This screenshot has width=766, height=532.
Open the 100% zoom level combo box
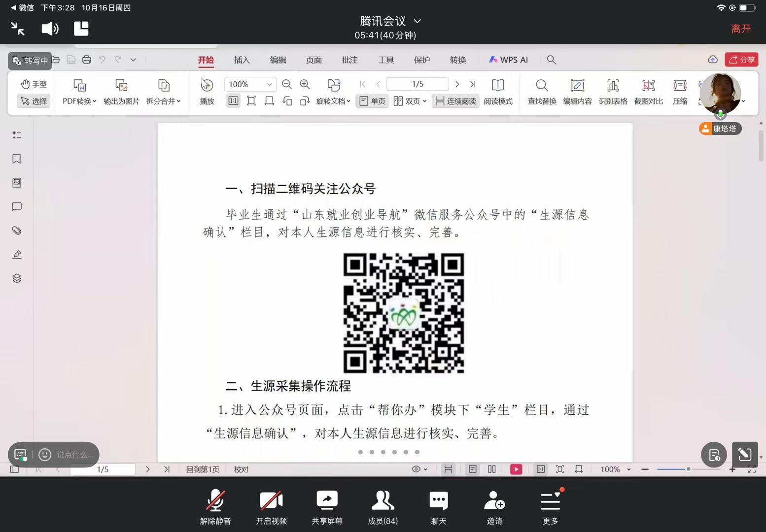[250, 84]
